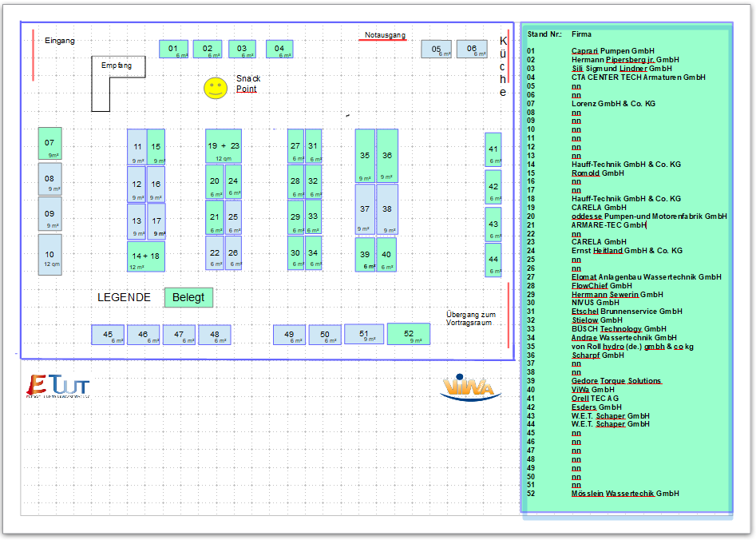The height and width of the screenshot is (540, 756).
Task: Select booth 26 box
Action: [x=233, y=252]
